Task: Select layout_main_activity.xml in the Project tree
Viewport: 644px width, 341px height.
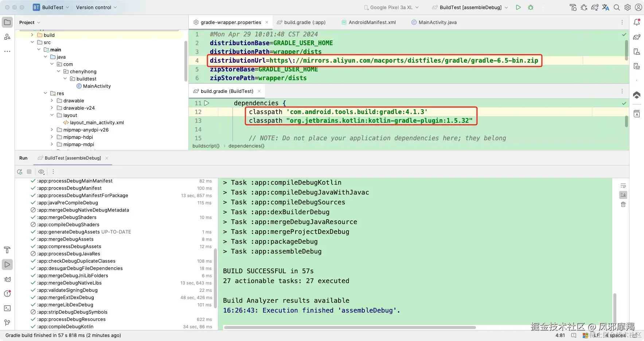Action: tap(94, 122)
